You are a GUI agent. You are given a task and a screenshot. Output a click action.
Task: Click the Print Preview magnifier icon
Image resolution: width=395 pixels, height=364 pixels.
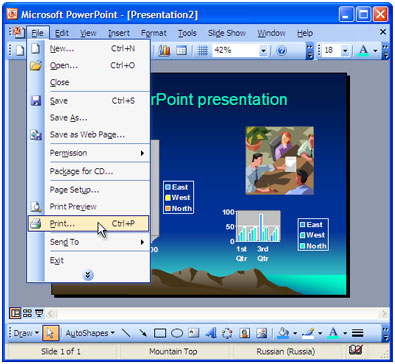pos(36,207)
